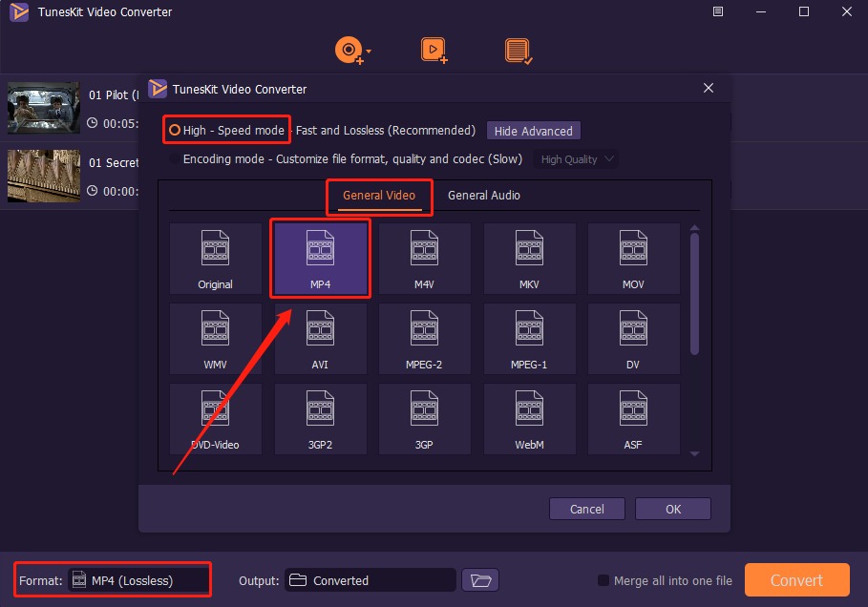Choose the MP4 format tile
The width and height of the screenshot is (868, 607).
pyautogui.click(x=321, y=259)
